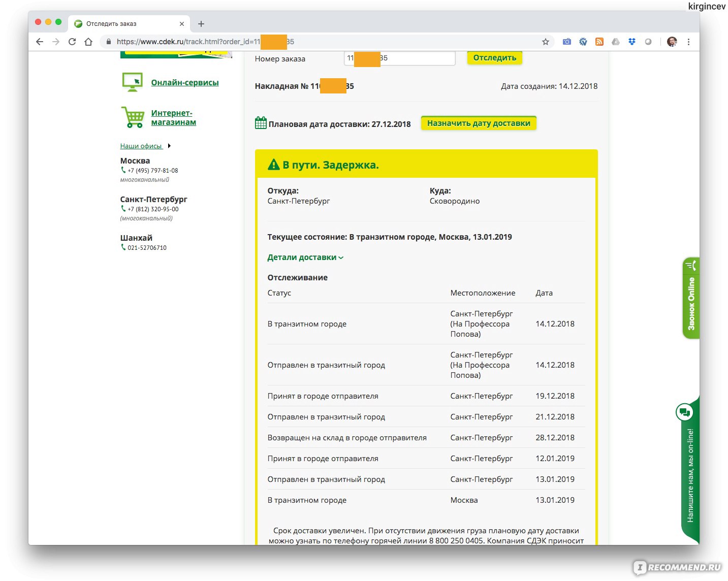Open the blue gear-badge extension icon
This screenshot has height=581, width=728.
pos(583,42)
